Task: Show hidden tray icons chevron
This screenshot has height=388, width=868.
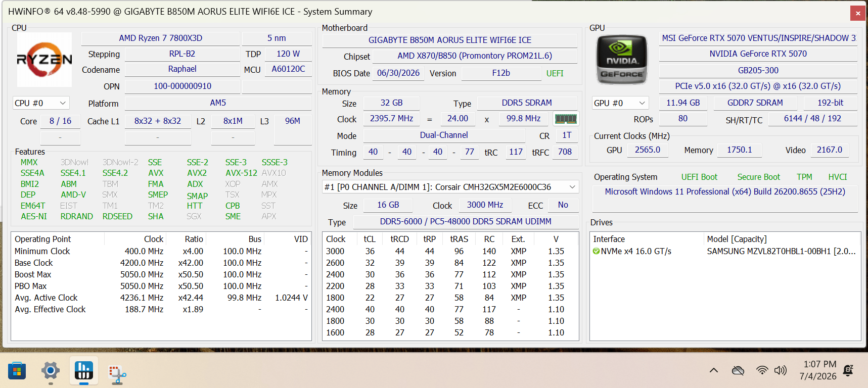Action: coord(714,370)
